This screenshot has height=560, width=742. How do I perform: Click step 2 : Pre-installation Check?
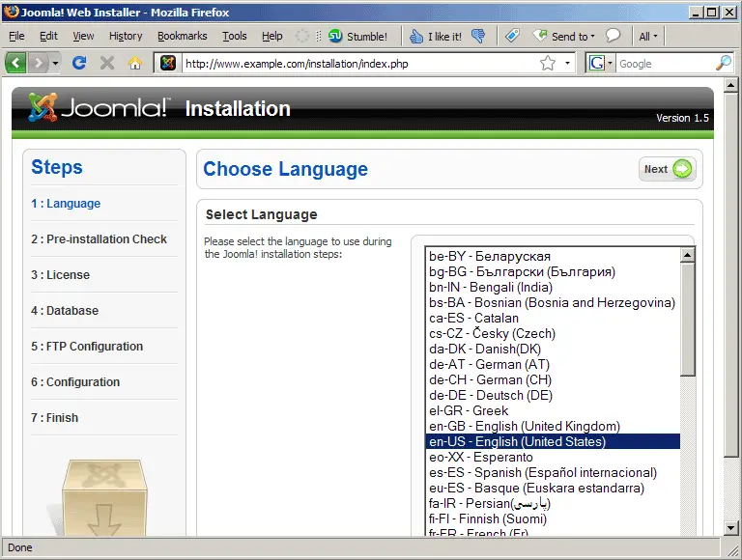point(99,238)
